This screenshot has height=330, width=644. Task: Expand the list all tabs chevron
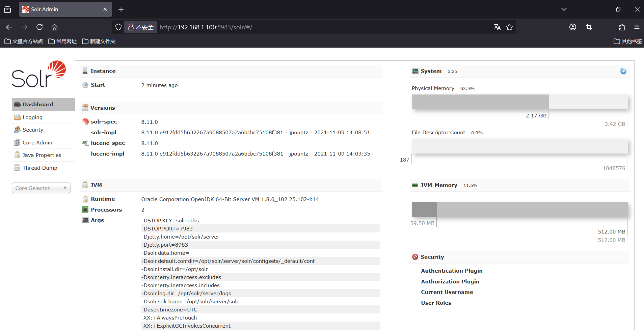click(564, 9)
